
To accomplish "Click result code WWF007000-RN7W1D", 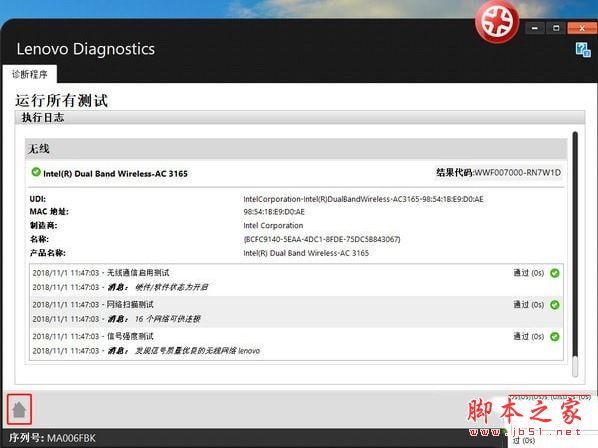I will (x=517, y=173).
